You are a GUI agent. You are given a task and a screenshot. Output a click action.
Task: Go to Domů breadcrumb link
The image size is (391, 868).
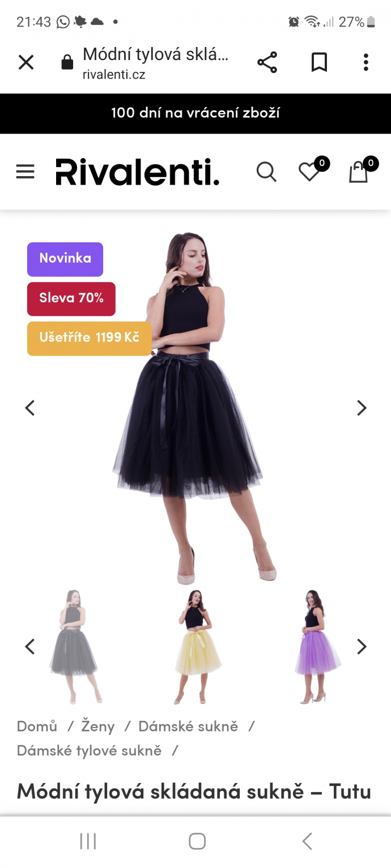[37, 726]
